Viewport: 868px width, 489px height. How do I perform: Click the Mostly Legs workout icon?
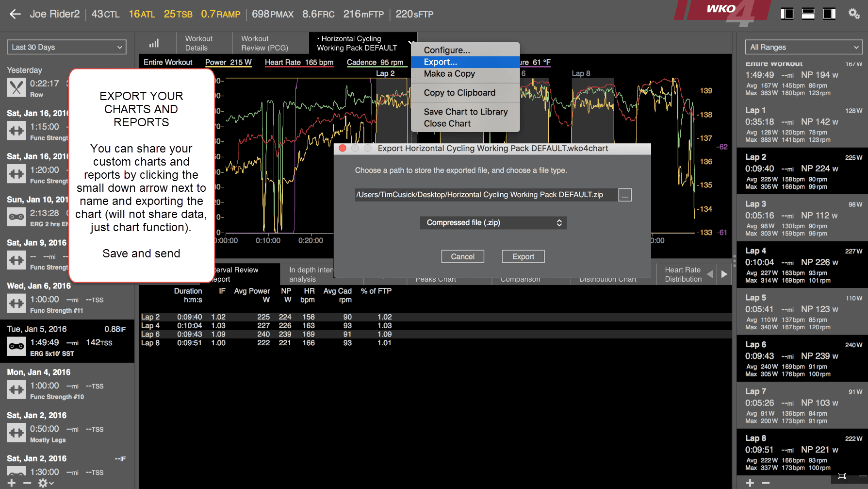[x=16, y=433]
